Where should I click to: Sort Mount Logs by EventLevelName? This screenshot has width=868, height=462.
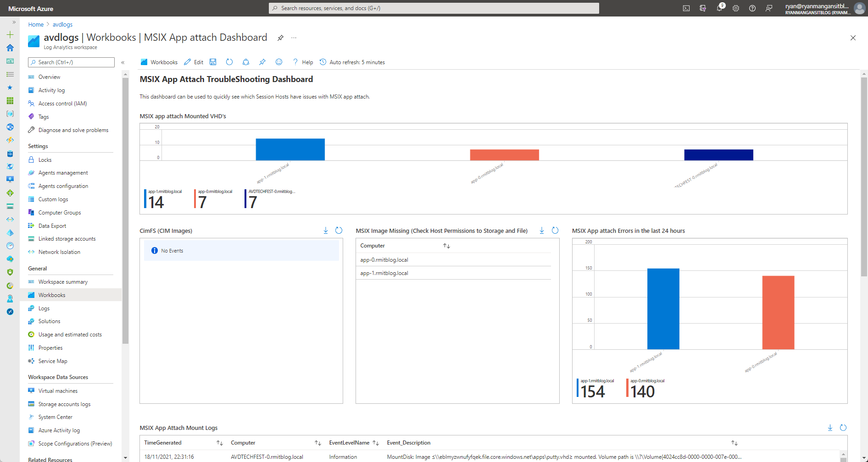coord(376,443)
